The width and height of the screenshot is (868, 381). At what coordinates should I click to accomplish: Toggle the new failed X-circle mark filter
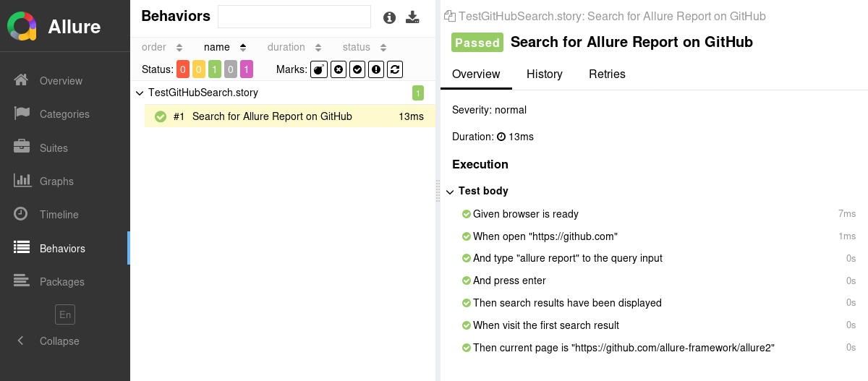(x=339, y=69)
